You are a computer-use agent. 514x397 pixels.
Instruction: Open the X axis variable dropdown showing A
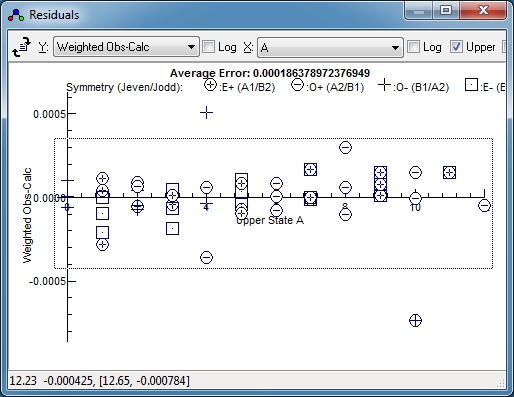[x=330, y=48]
